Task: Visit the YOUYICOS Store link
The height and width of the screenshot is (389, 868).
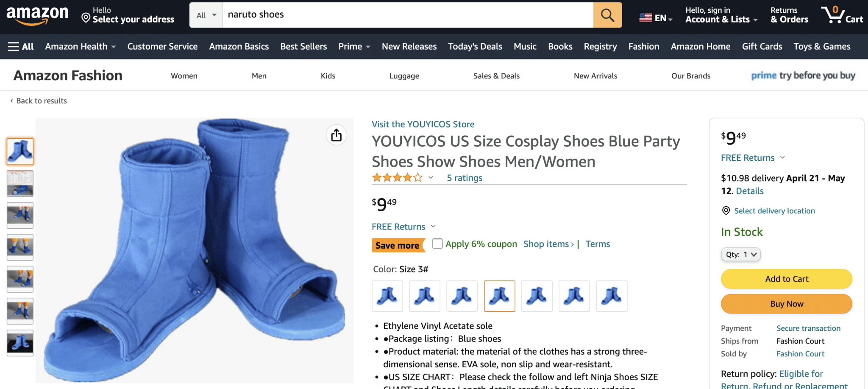Action: coord(423,124)
